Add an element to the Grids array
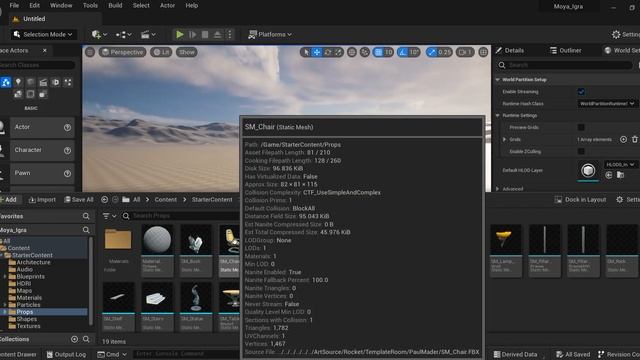 (623, 140)
